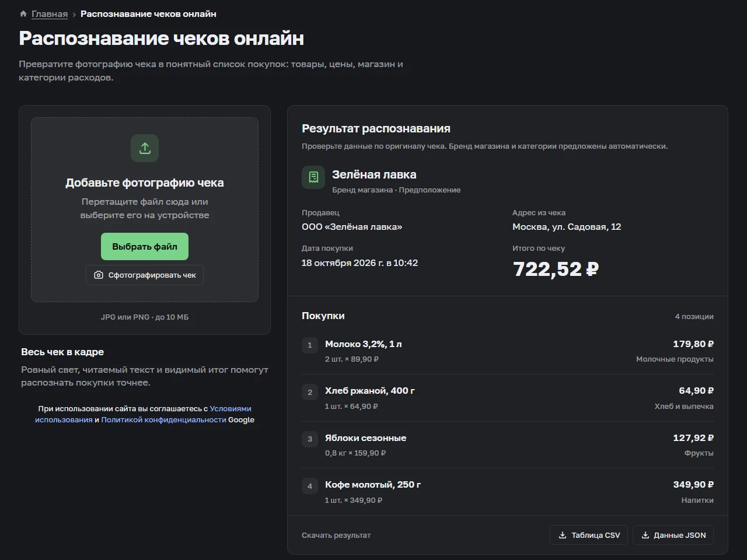
Task: Click the camera icon beside Сфотографировать чек
Action: pyautogui.click(x=99, y=275)
